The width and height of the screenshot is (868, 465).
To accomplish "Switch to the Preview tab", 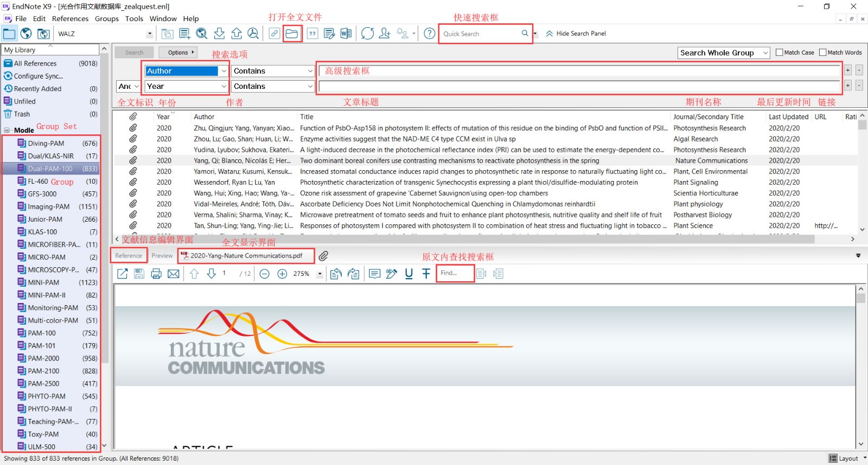I will [162, 256].
